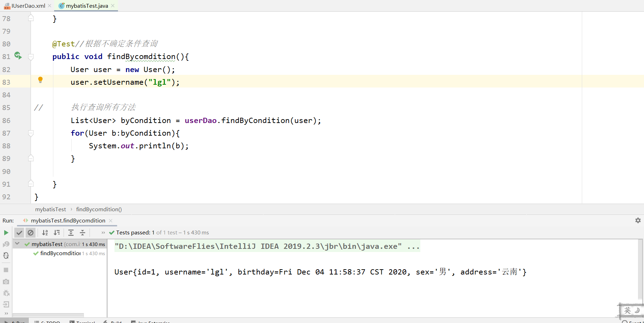The width and height of the screenshot is (644, 323).
Task: Select mybatisTest.findBycomdition run tab
Action: coord(68,220)
